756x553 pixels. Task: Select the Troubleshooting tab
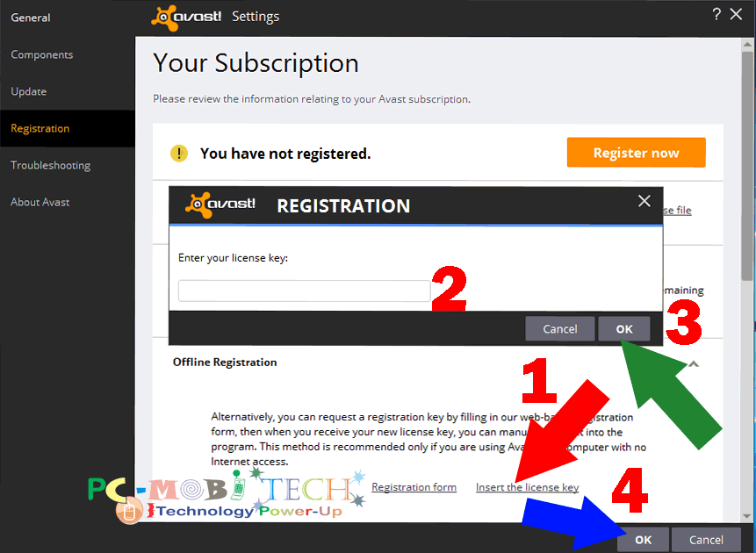(51, 165)
